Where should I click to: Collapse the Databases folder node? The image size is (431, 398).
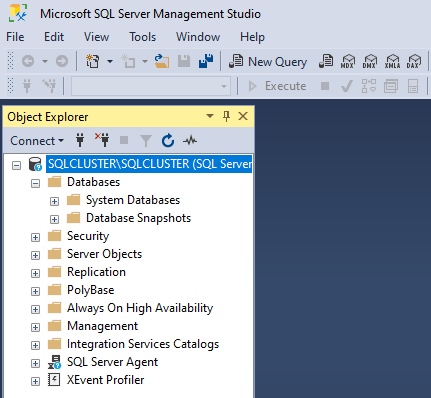coord(35,183)
